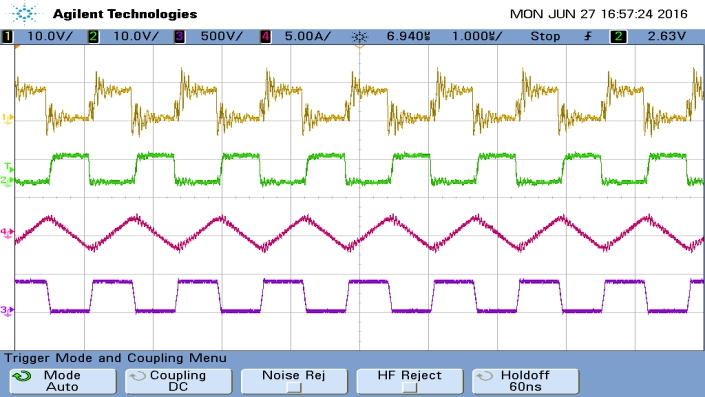Open the Coupling DC softkey
705x397 pixels.
point(178,381)
